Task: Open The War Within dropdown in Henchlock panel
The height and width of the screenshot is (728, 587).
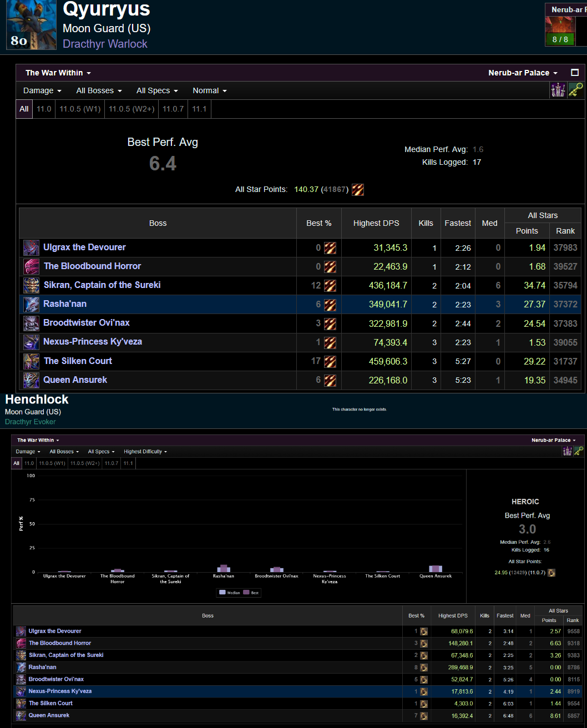Action: pos(38,440)
